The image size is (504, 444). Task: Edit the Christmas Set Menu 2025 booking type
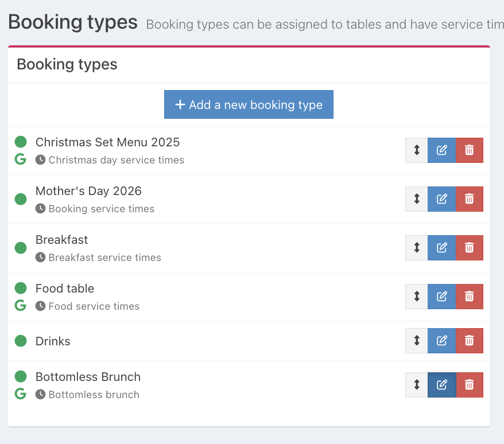point(441,150)
